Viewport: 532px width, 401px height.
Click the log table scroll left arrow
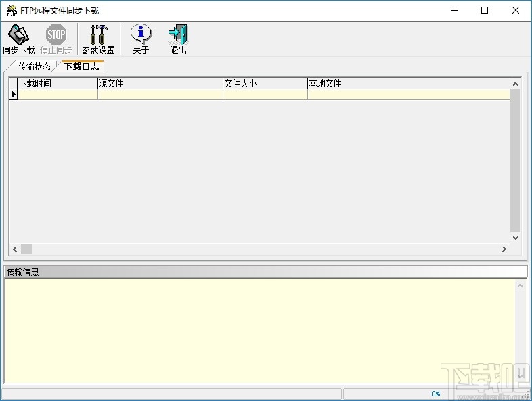click(x=15, y=249)
